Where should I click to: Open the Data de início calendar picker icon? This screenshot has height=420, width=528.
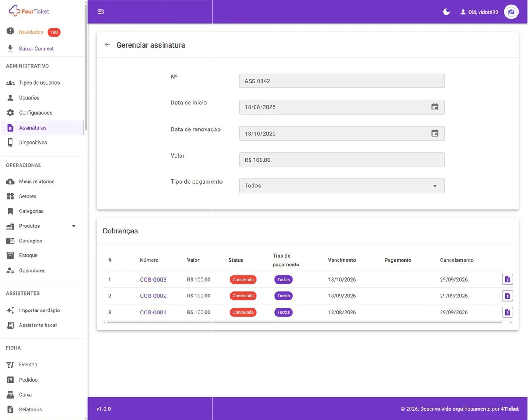coord(435,107)
